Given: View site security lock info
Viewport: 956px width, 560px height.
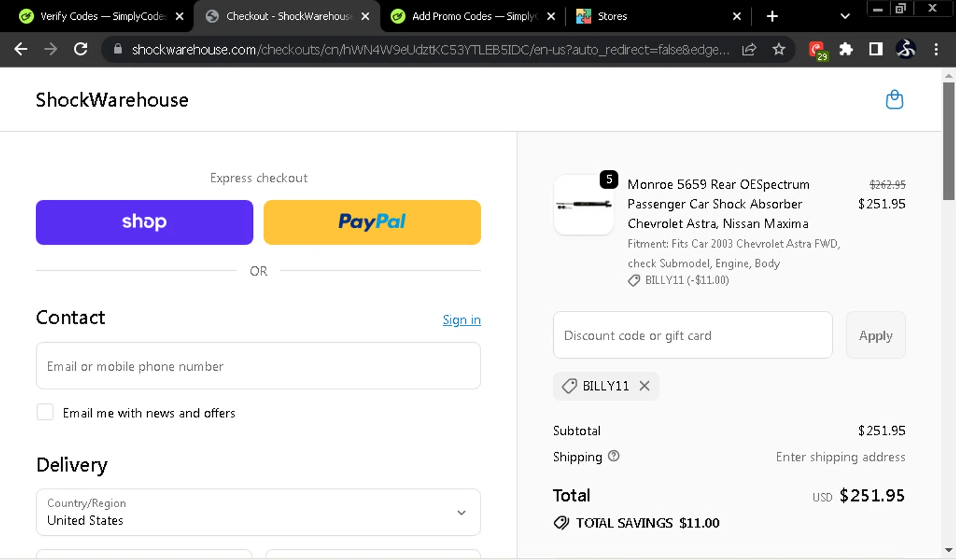Looking at the screenshot, I should pyautogui.click(x=118, y=49).
